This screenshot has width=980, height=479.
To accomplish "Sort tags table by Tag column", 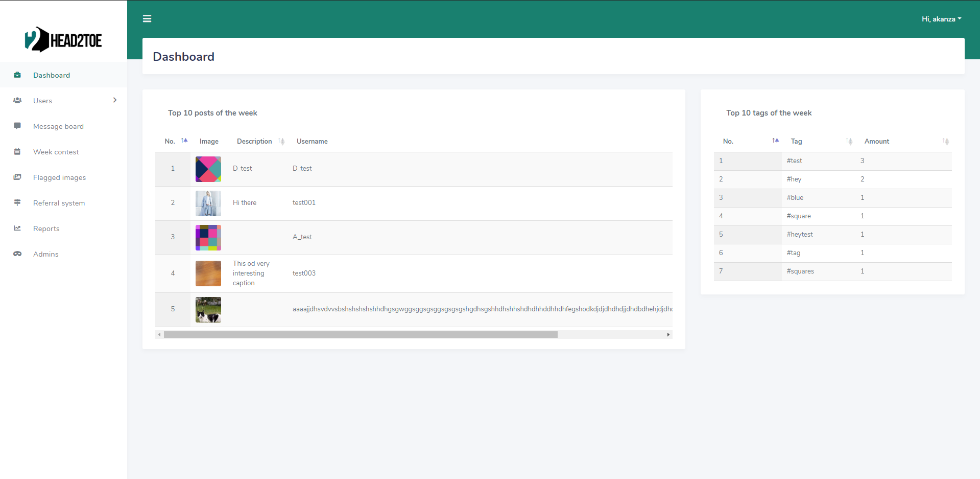I will [x=849, y=142].
